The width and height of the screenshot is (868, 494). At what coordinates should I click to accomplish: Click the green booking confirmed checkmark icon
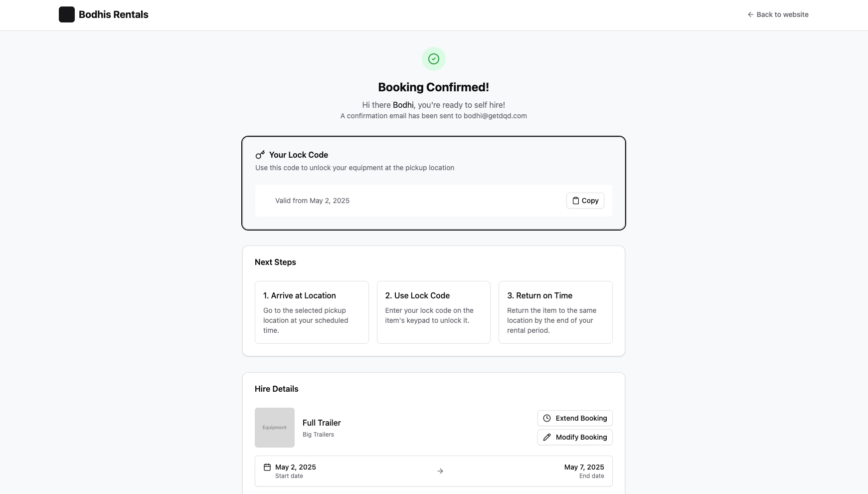tap(434, 59)
